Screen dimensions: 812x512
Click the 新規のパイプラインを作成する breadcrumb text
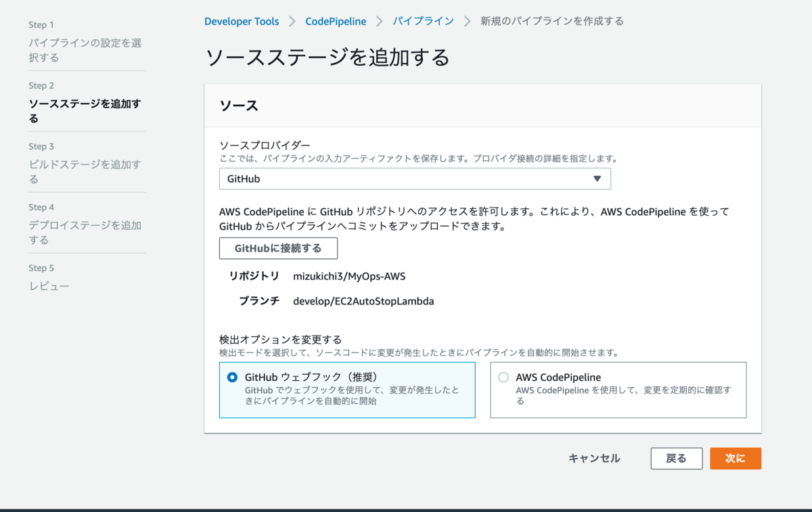click(552, 22)
